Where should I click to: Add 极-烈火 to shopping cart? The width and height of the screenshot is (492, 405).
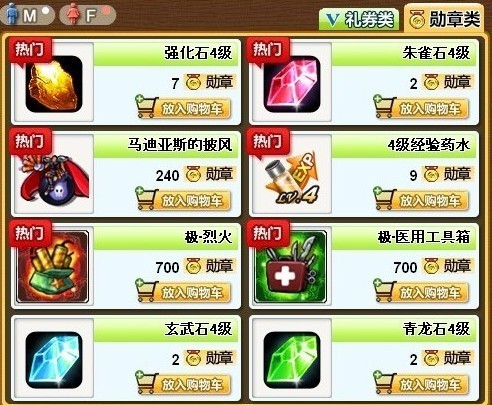coord(183,291)
